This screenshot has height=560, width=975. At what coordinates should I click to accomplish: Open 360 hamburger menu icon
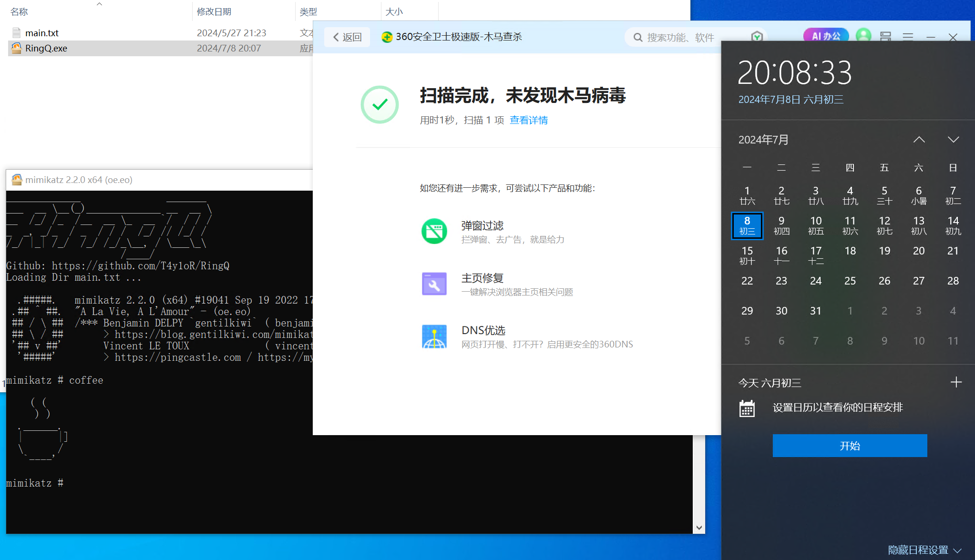point(908,37)
